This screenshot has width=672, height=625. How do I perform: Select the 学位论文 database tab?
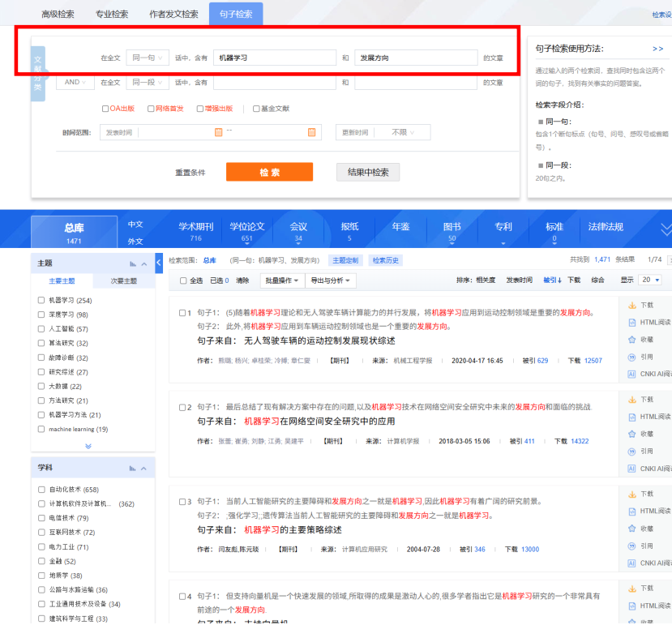pos(246,231)
